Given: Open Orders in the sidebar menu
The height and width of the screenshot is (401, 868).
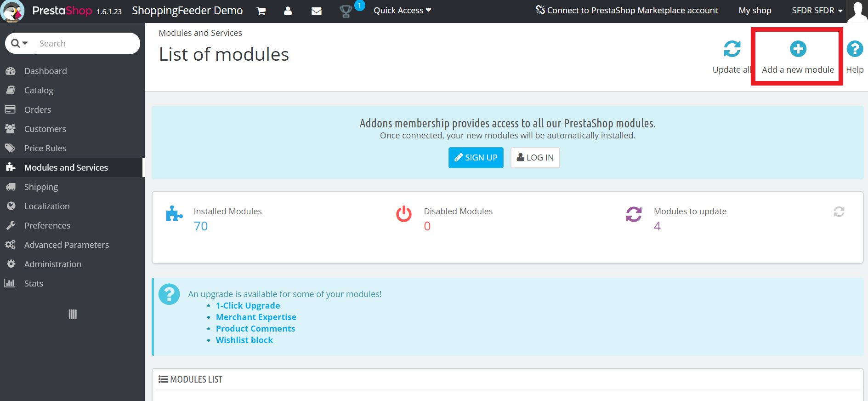Looking at the screenshot, I should (72, 109).
